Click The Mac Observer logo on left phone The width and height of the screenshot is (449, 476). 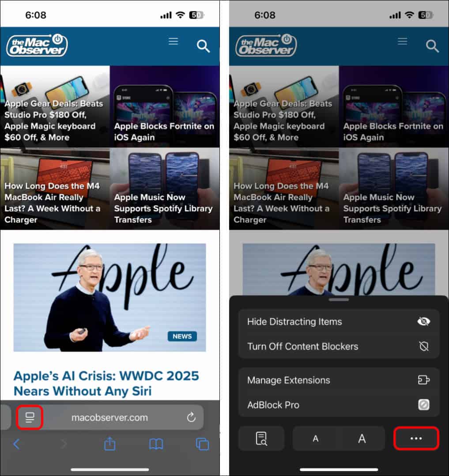[37, 45]
